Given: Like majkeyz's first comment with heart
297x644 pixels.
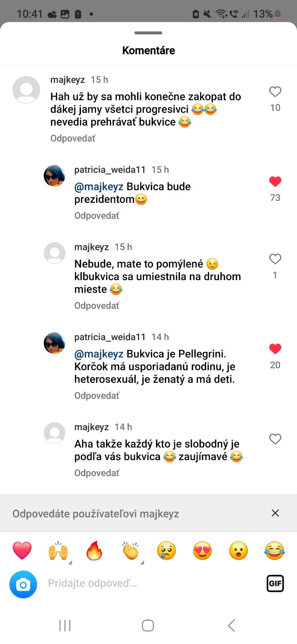Looking at the screenshot, I should [x=275, y=92].
